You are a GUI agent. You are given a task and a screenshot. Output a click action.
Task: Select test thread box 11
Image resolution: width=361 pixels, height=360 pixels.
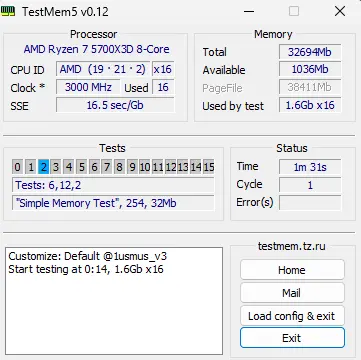tap(158, 167)
